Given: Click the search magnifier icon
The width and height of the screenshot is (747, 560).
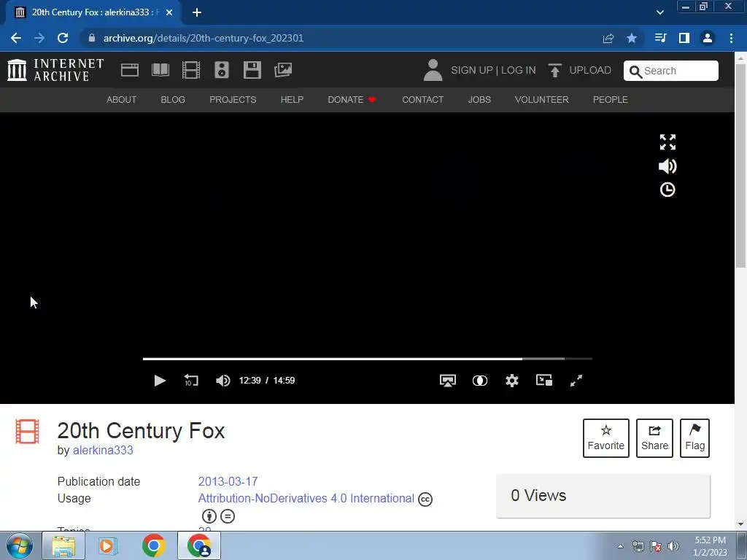Looking at the screenshot, I should coord(635,71).
